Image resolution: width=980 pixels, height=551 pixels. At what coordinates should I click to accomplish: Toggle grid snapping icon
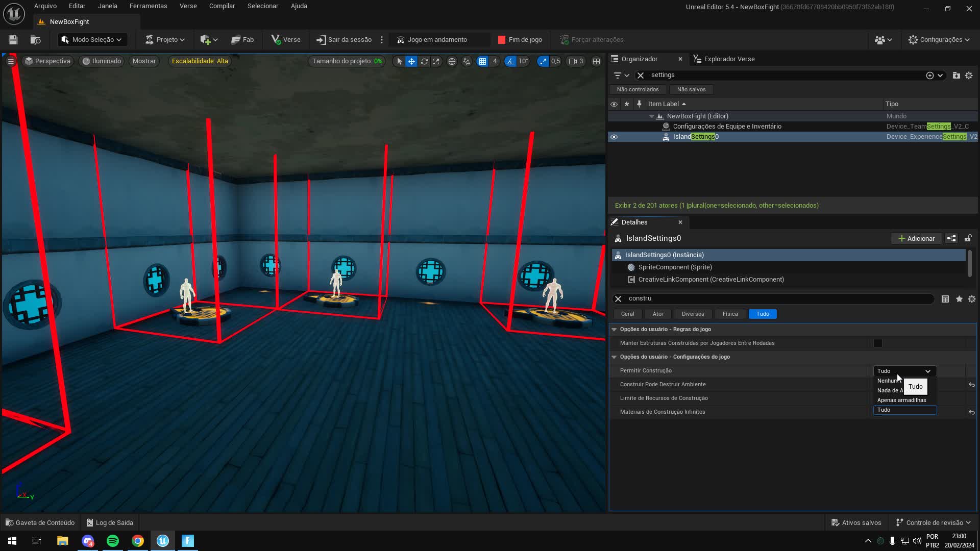pos(482,61)
